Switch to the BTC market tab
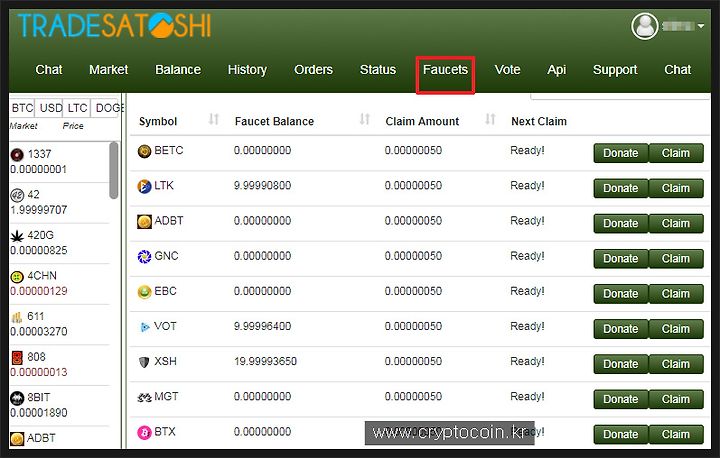 (22, 108)
